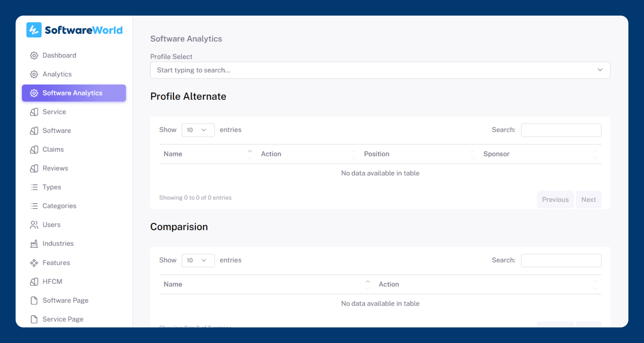
Task: Open Analytics in the sidebar
Action: coord(57,74)
